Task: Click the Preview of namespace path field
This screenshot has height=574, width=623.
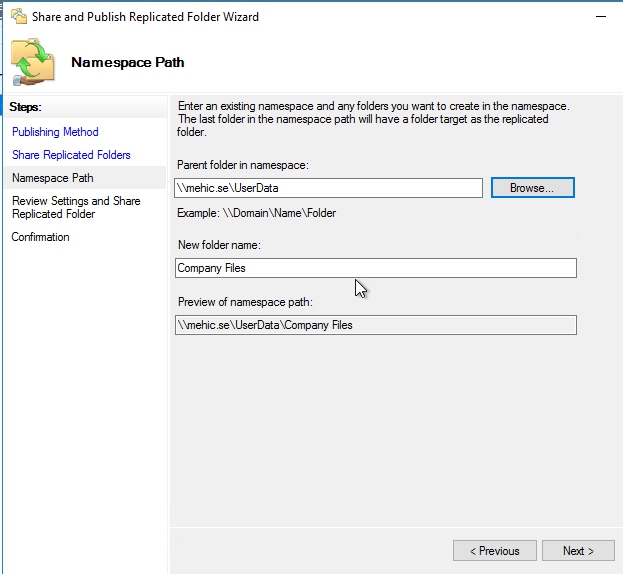Action: coord(375,325)
